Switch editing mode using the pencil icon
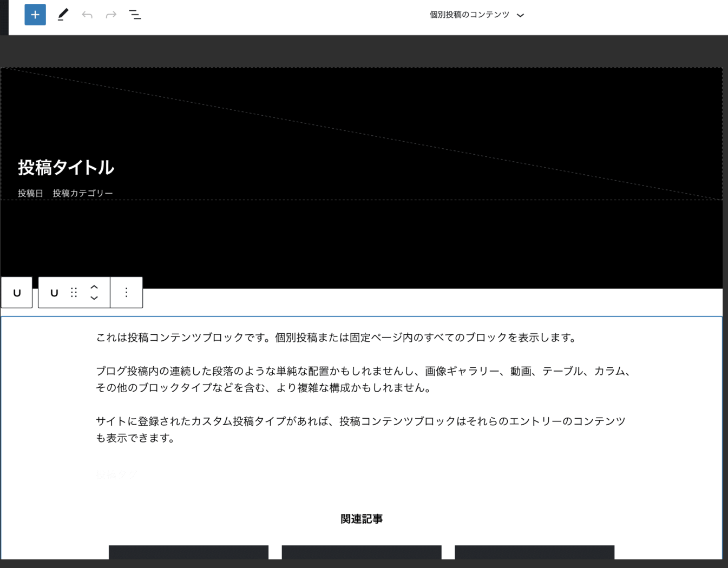728x568 pixels. [x=62, y=15]
